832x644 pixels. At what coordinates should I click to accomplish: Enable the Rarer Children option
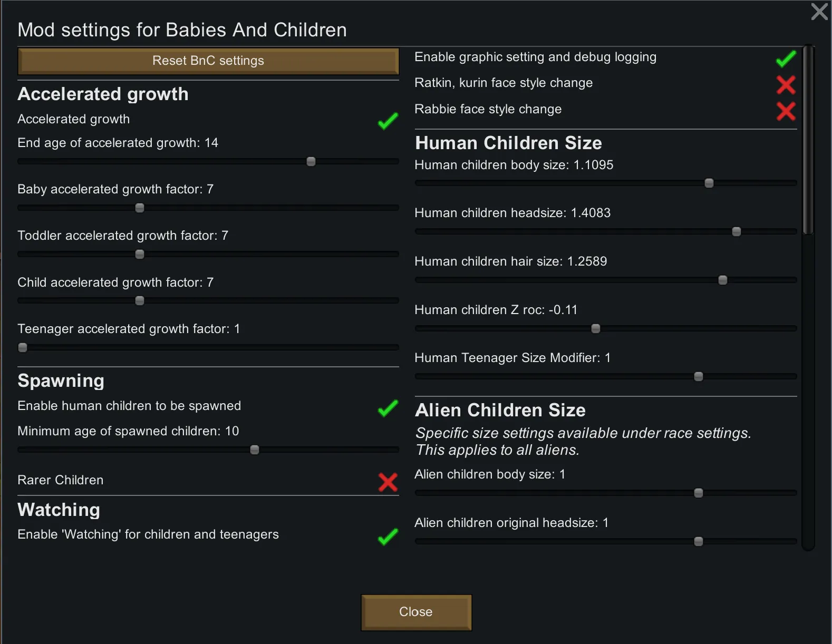point(388,482)
